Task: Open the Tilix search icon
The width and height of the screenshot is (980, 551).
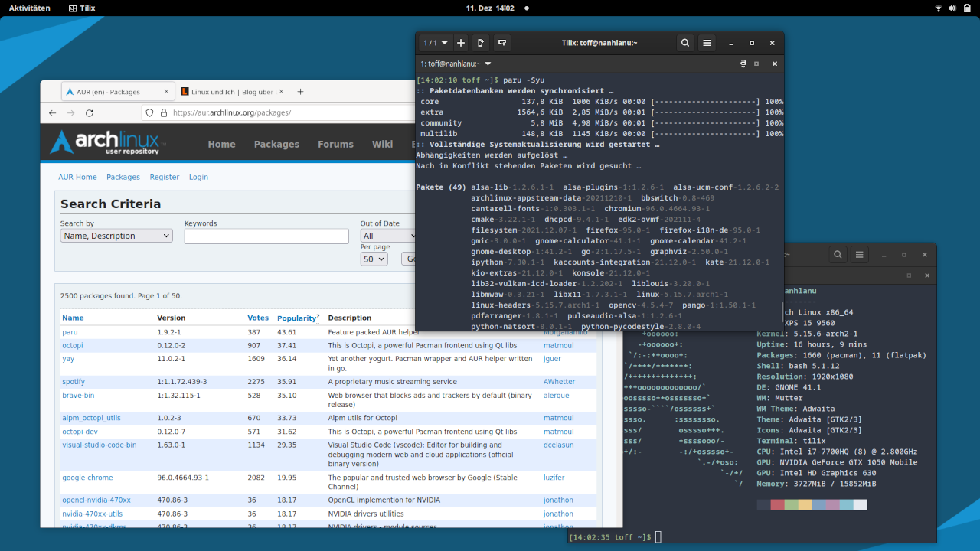Action: click(684, 43)
